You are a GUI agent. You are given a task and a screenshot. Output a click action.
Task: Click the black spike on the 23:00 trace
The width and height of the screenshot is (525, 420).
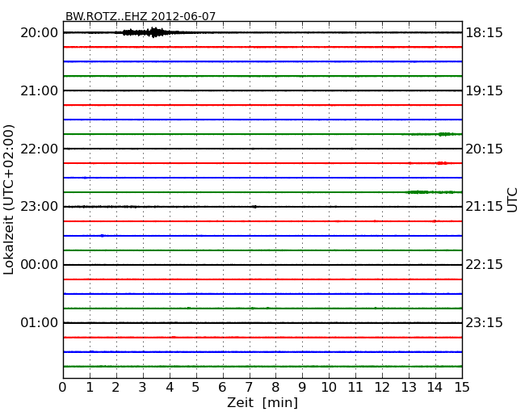254,207
